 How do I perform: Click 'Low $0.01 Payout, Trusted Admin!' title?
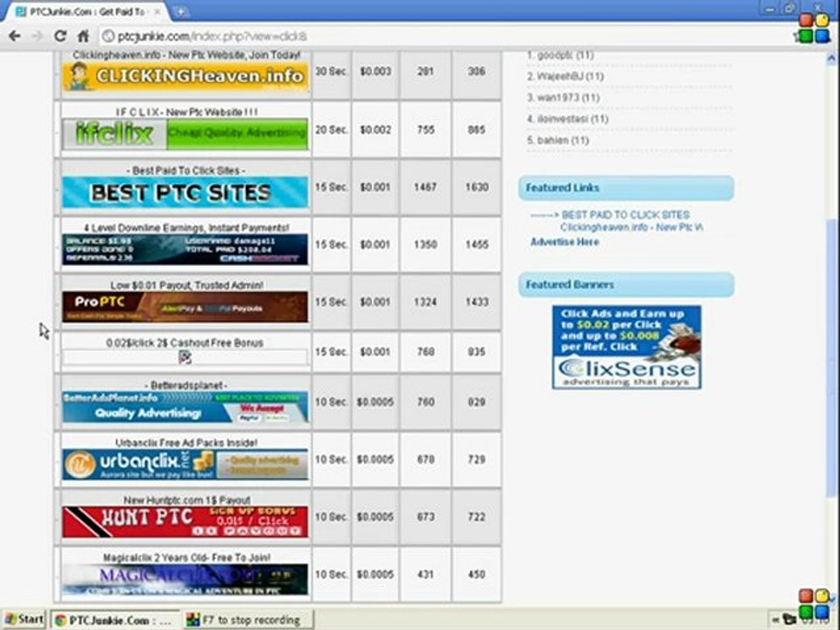pyautogui.click(x=186, y=285)
